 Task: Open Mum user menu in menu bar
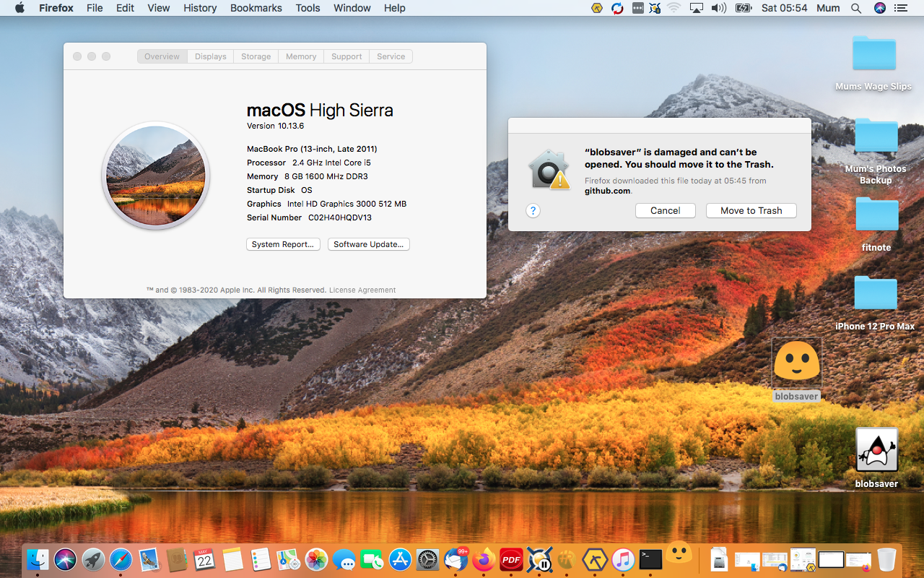pyautogui.click(x=828, y=8)
